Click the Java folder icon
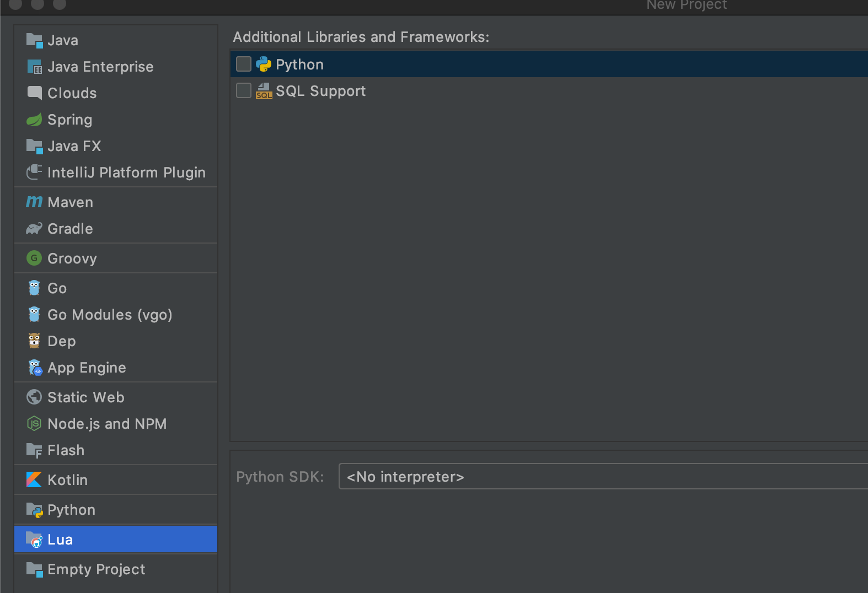The image size is (868, 593). click(x=34, y=40)
